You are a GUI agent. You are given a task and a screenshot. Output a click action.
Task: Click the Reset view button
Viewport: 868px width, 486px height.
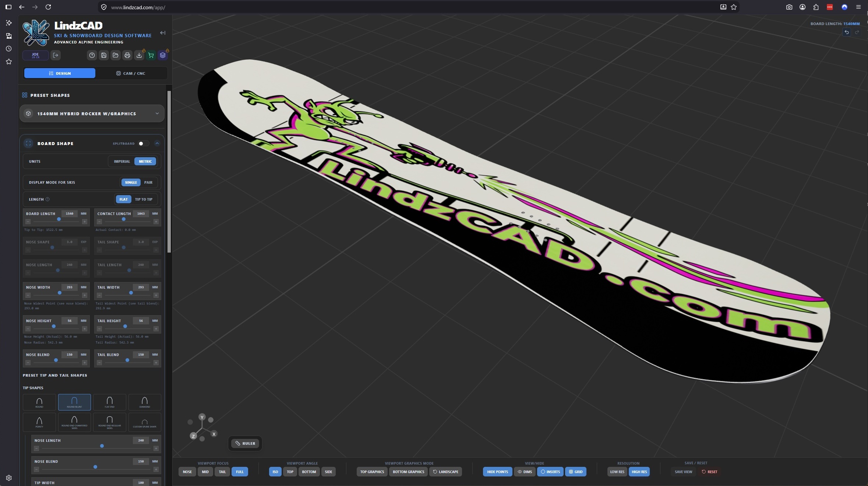[709, 472]
